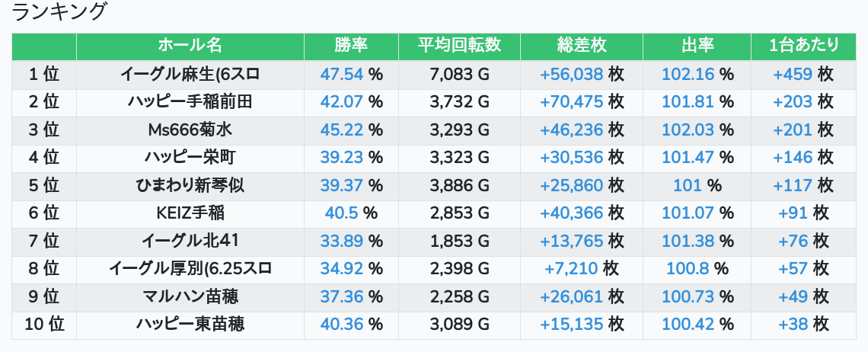Click the 1台あたり column header
Image resolution: width=868 pixels, height=352 pixels.
pyautogui.click(x=804, y=46)
